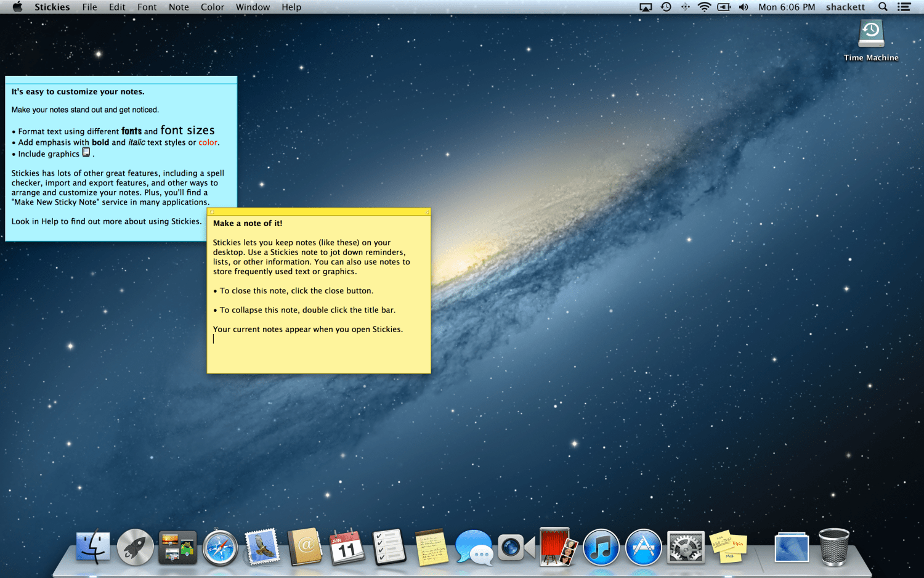
Task: Click the yellow note's collapse triangle corner
Action: point(427,212)
